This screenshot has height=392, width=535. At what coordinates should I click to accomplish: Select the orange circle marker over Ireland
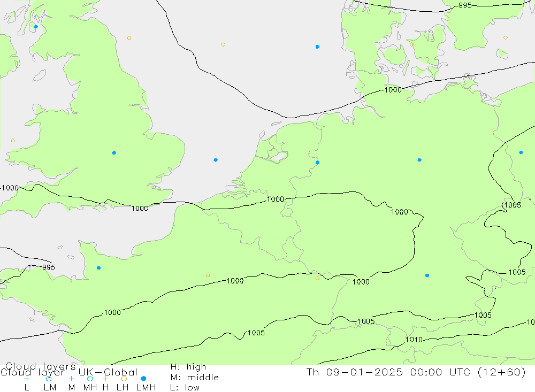13,141
